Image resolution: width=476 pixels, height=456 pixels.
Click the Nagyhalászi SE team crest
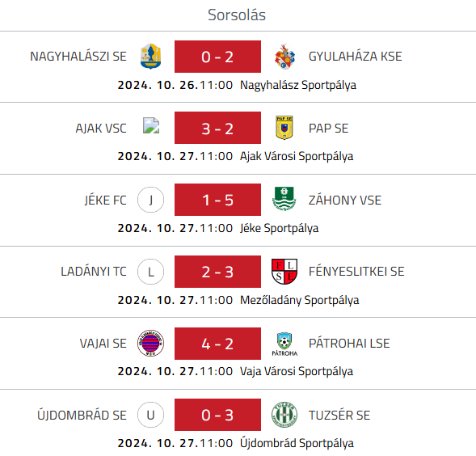[150, 57]
